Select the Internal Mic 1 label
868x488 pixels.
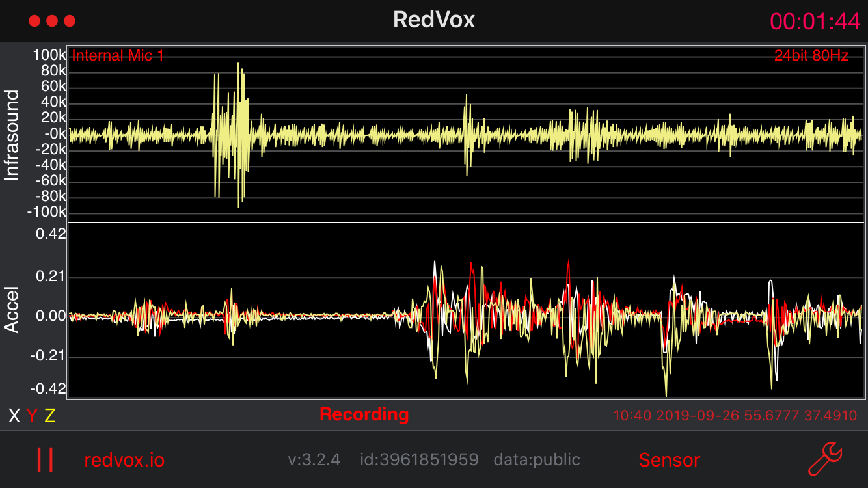pyautogui.click(x=118, y=56)
